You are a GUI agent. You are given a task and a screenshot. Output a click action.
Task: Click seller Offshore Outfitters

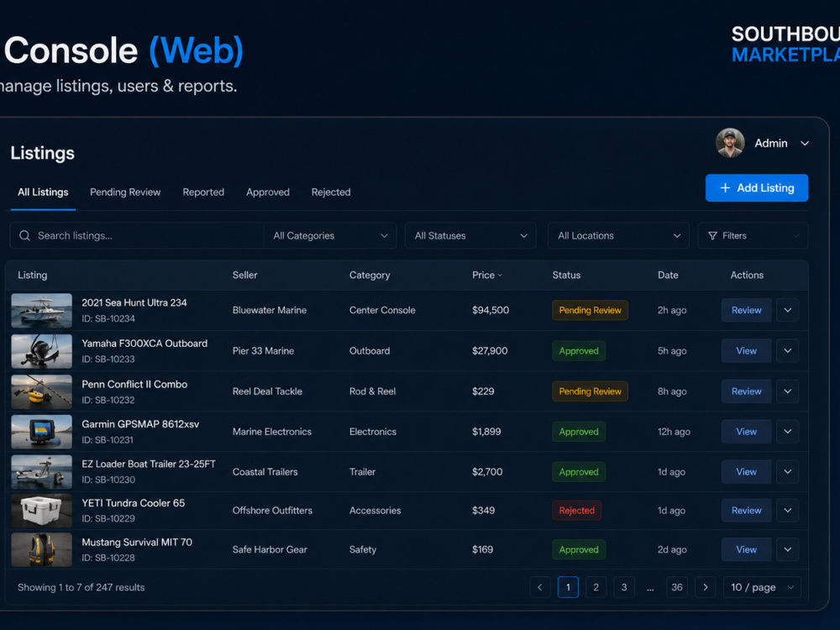click(x=272, y=511)
